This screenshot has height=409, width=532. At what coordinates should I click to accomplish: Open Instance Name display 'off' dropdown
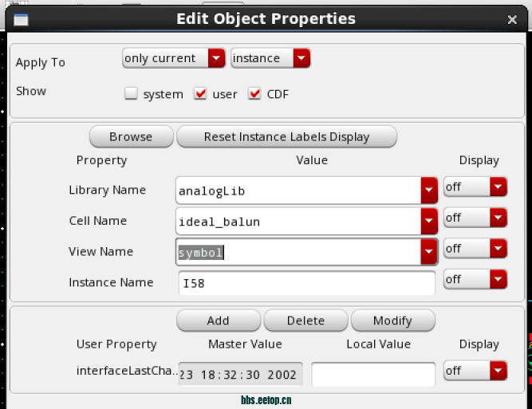click(x=475, y=279)
